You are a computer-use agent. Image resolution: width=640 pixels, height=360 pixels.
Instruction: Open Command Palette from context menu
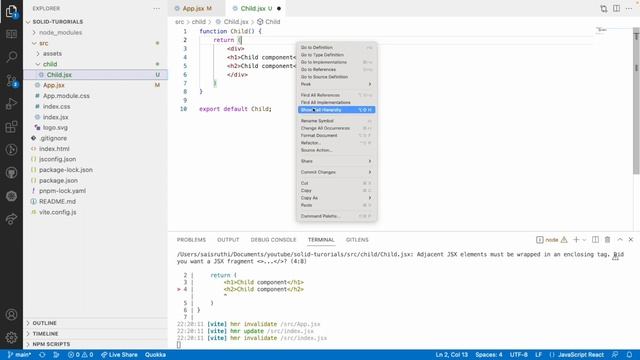pos(336,216)
